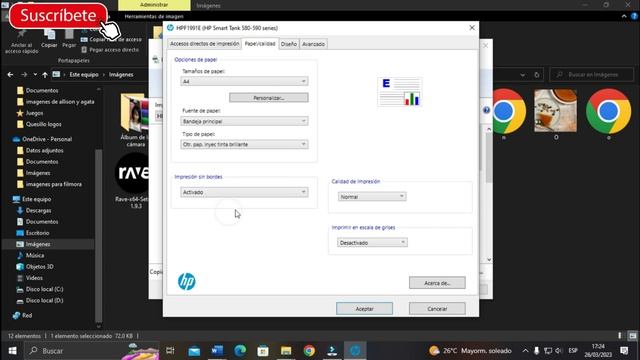Switch to the Accesos directos de impresión tab
The height and width of the screenshot is (360, 640).
204,44
